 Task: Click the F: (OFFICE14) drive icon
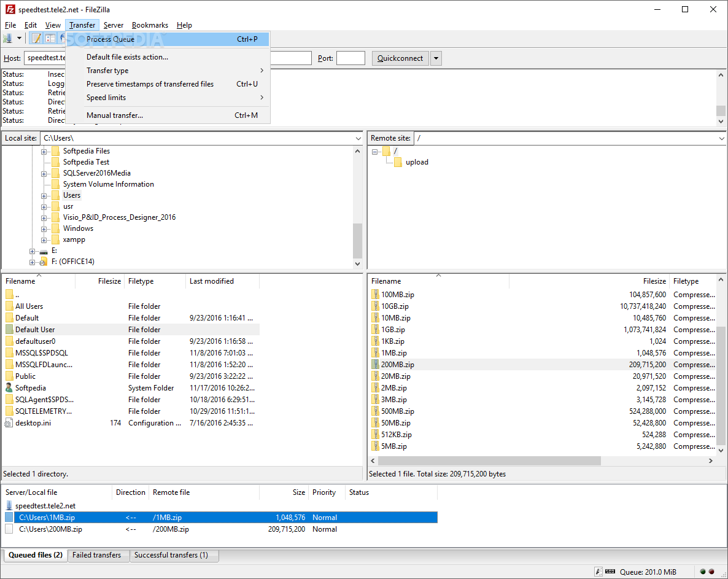click(x=44, y=262)
